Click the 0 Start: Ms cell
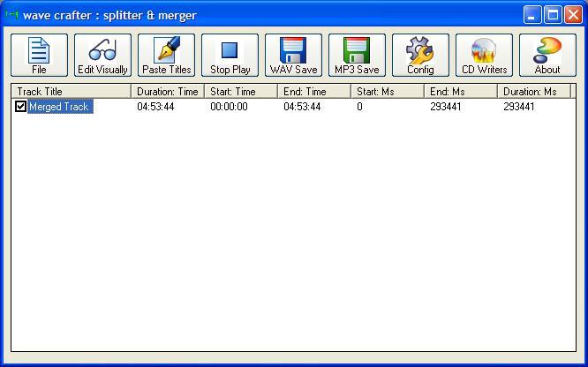 tap(359, 107)
